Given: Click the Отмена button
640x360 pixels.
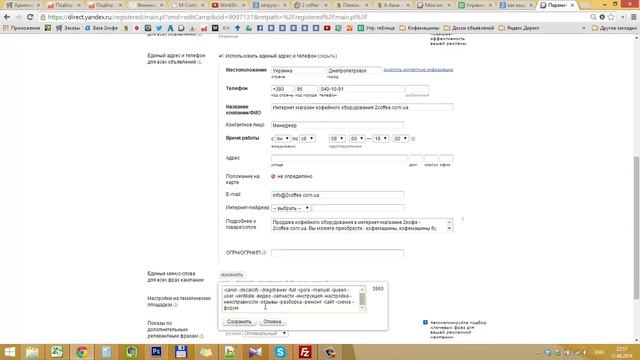Looking at the screenshot, I should (272, 322).
